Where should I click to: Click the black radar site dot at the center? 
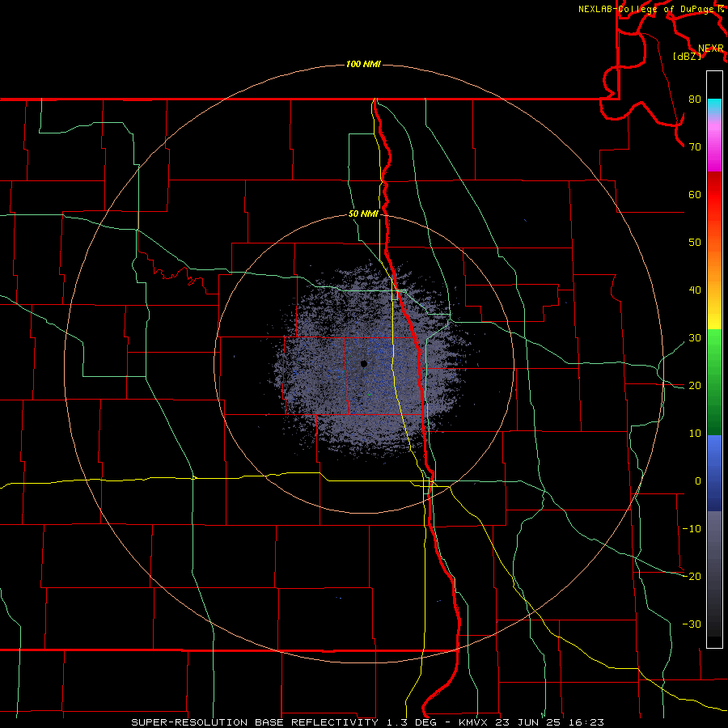pos(363,364)
